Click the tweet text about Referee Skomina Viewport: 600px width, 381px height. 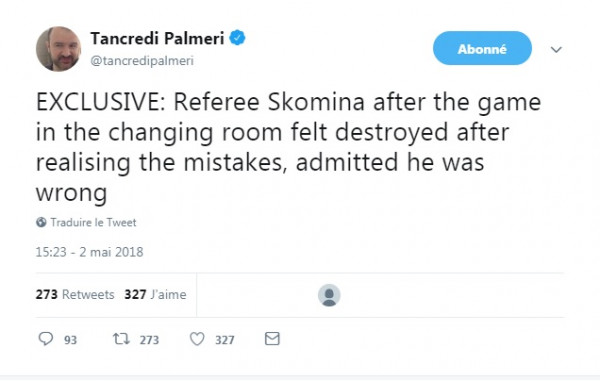coord(288,147)
